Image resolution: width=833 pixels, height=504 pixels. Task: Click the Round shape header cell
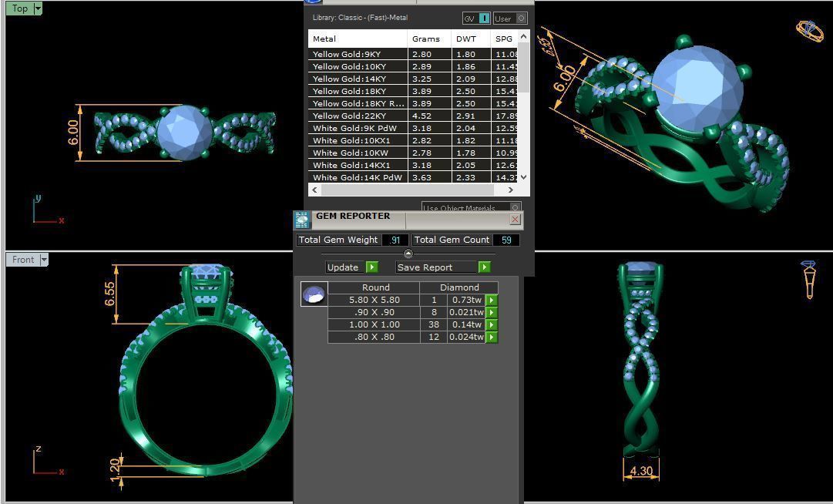(374, 287)
